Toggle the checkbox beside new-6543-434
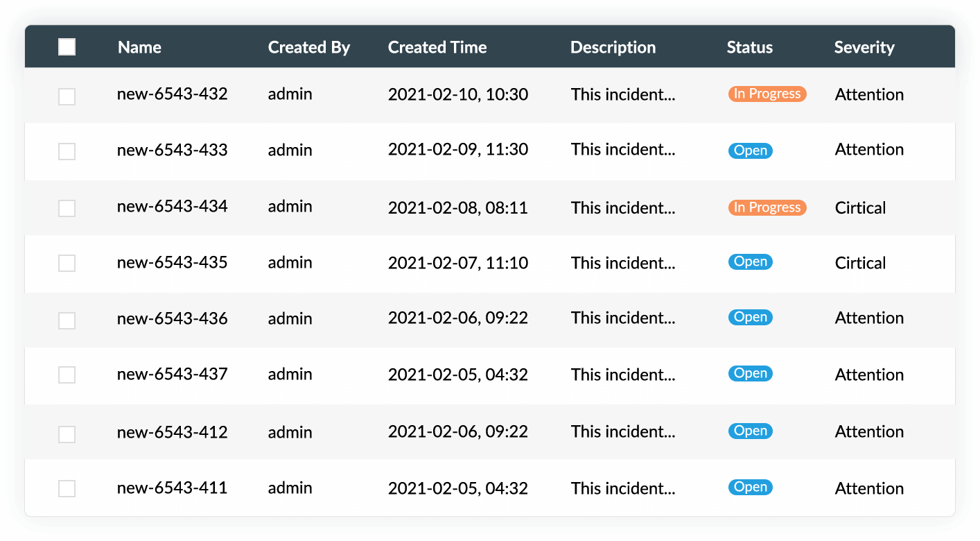 pos(67,208)
